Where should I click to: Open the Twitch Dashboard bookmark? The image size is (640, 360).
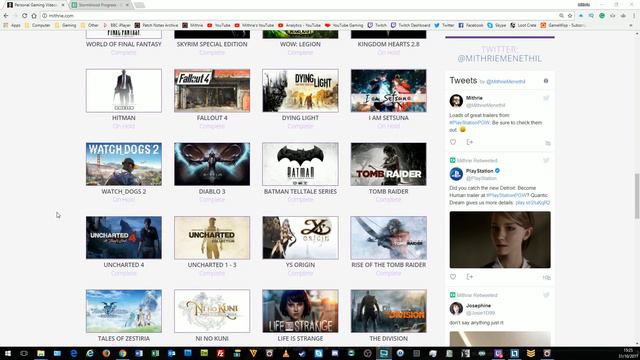[x=410, y=25]
